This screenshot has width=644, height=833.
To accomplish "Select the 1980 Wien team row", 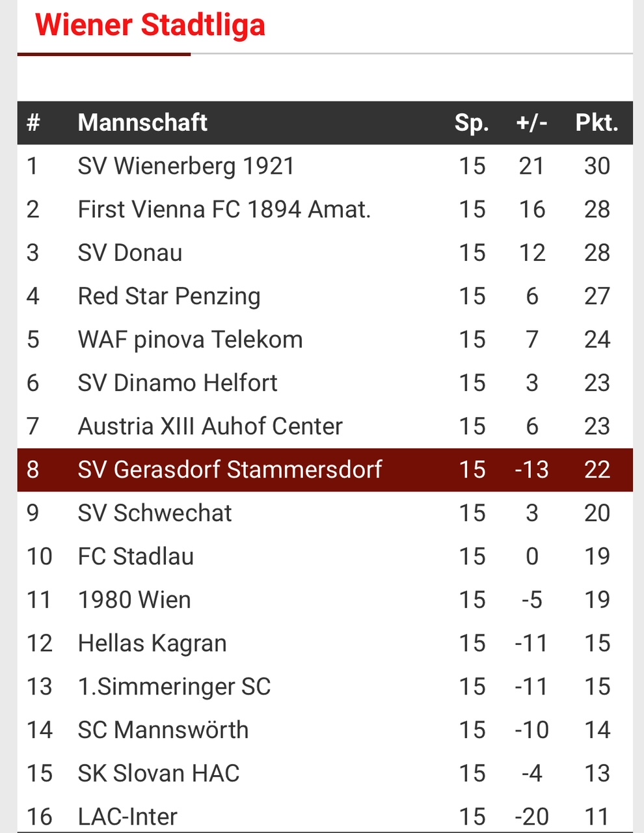I will (x=325, y=600).
